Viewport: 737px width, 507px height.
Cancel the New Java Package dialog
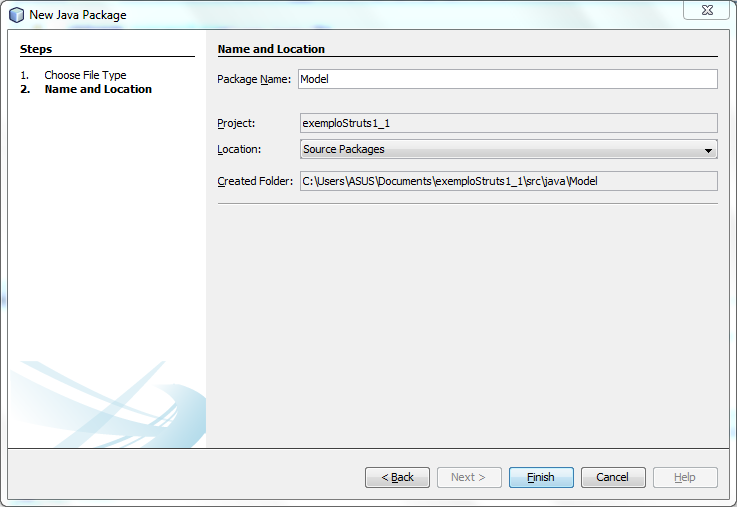[613, 477]
